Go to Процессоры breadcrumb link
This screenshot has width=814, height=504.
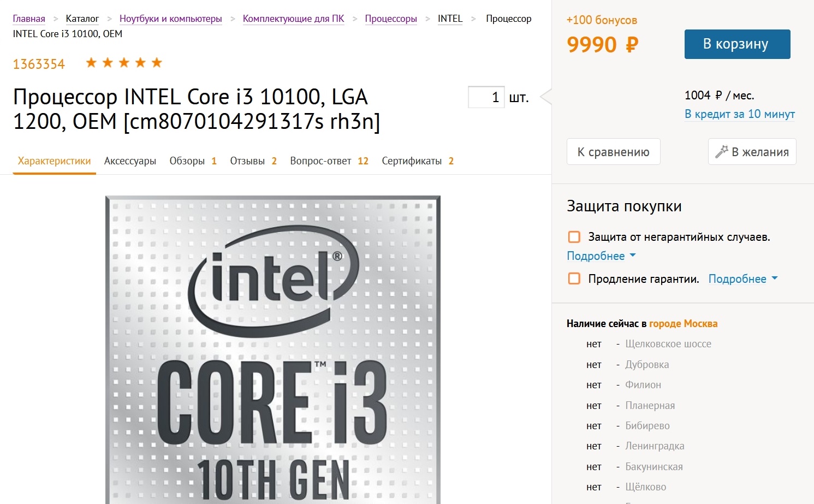[x=390, y=19]
